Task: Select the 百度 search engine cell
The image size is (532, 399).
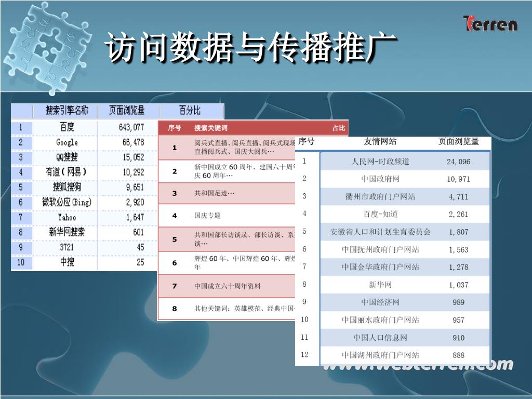Action: coord(67,127)
